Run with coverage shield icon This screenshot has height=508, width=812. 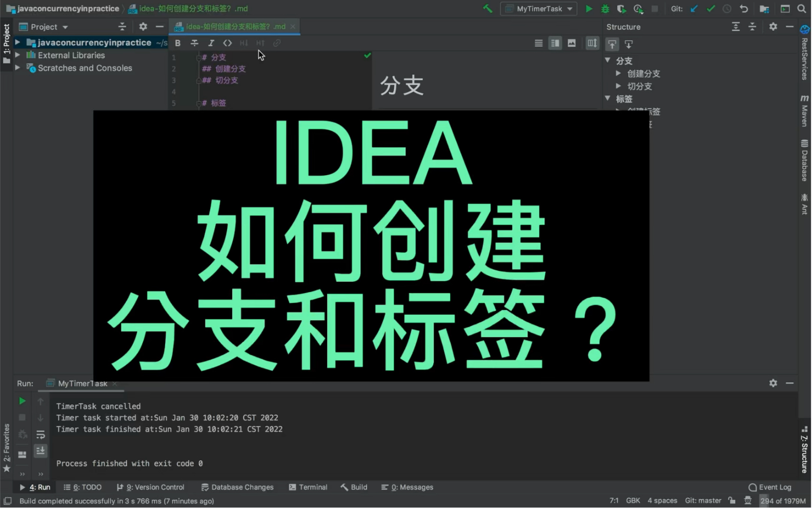click(621, 9)
